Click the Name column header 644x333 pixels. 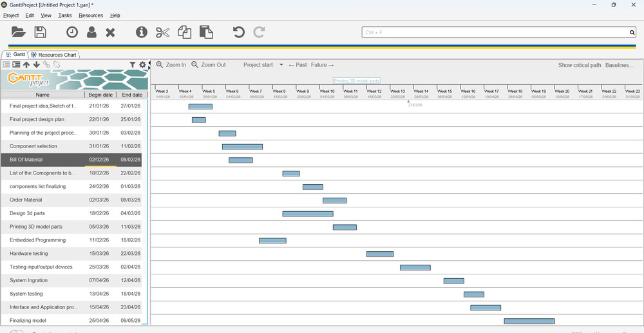coord(43,95)
